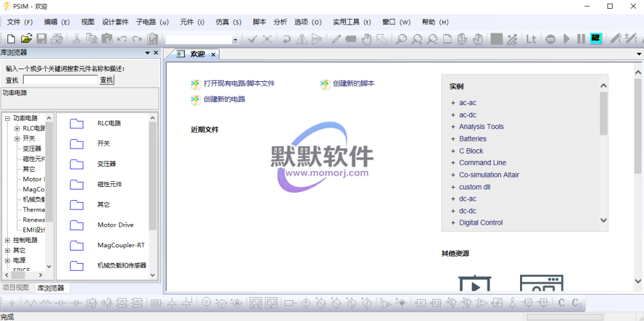
Task: Collapse the 功率电路 tree node
Action: click(7, 118)
